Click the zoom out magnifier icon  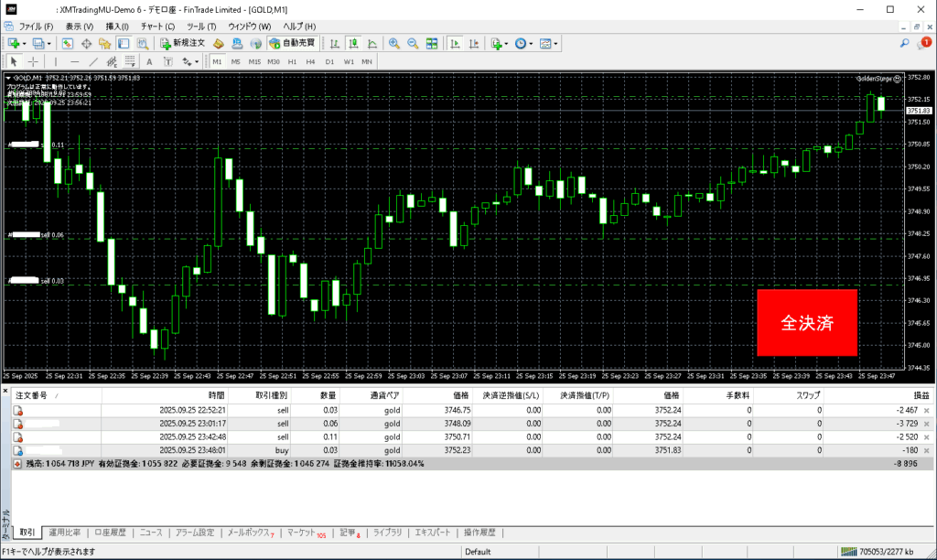pos(413,43)
